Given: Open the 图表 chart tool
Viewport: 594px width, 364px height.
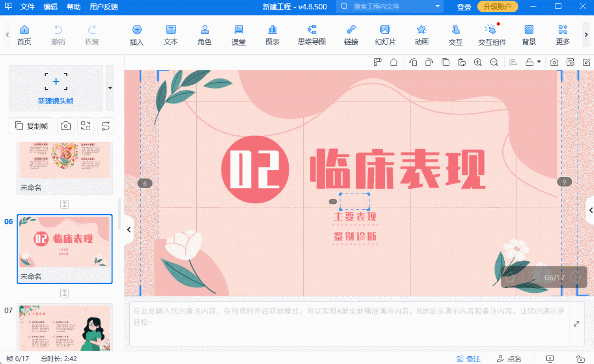Looking at the screenshot, I should [272, 34].
